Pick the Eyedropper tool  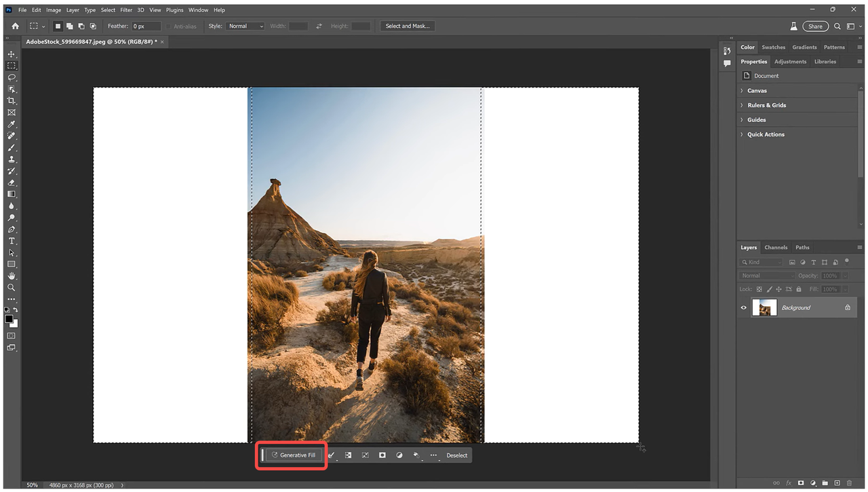pos(11,124)
